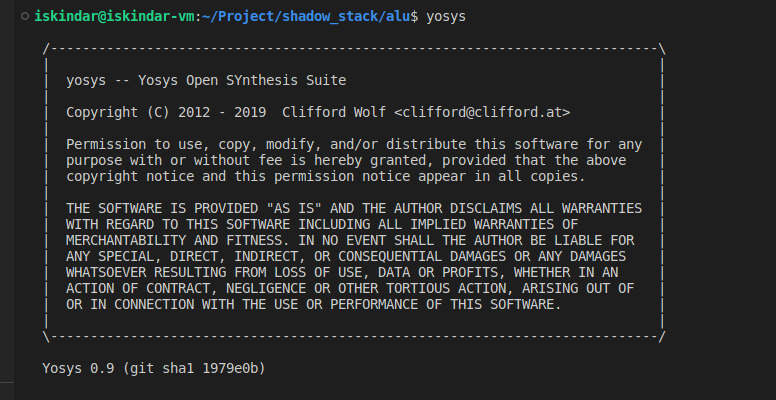Click the quoted "AS IS" text
The image size is (776, 400).
pos(294,208)
